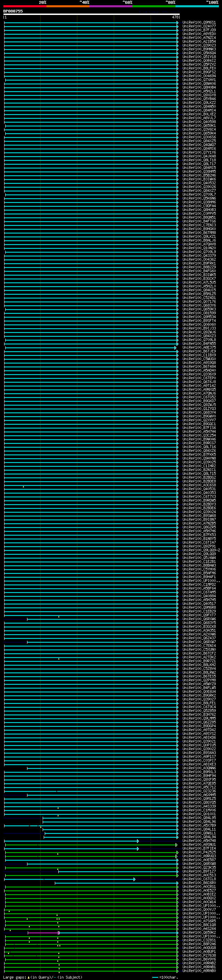Select the UniRef100_B8BAW3 label
This screenshot has width=222, height=980.
click(x=199, y=565)
